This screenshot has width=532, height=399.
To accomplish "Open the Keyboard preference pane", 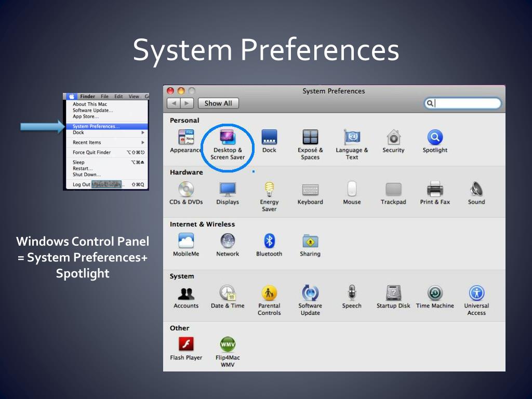I will click(x=310, y=193).
